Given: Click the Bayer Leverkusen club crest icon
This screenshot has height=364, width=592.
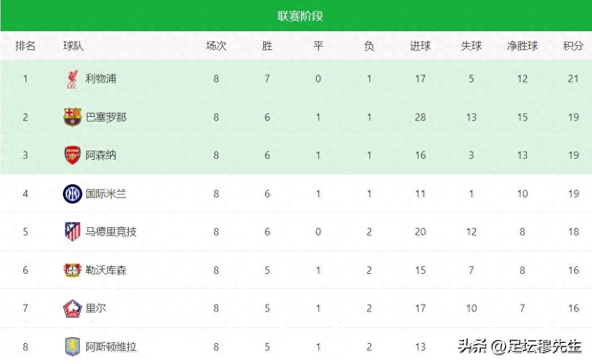Looking at the screenshot, I should 72,270.
